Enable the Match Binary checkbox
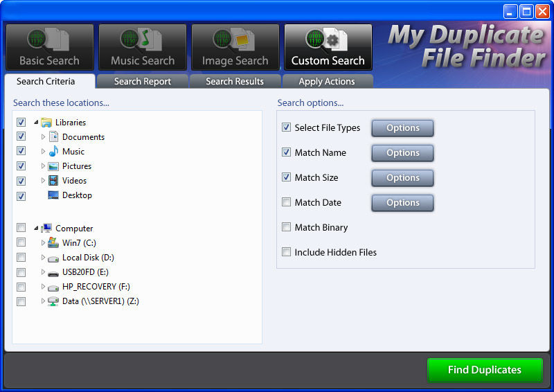Viewport: 554px width, 392px height. coord(286,227)
